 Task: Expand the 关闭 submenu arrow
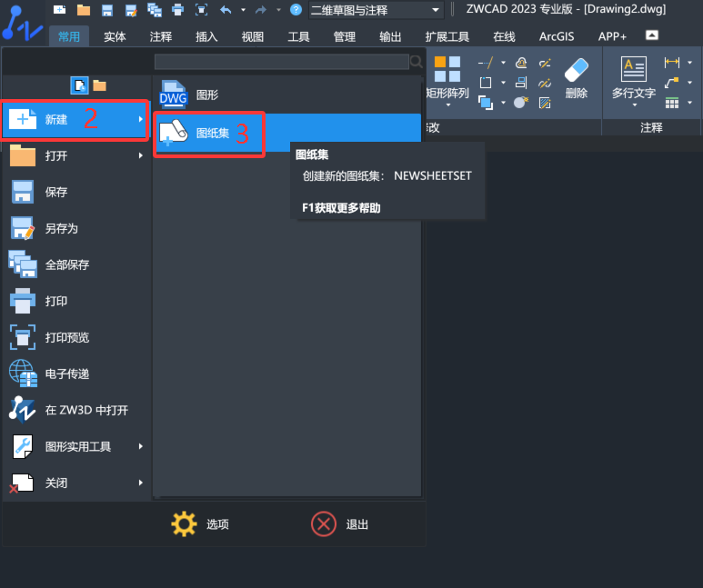(141, 483)
